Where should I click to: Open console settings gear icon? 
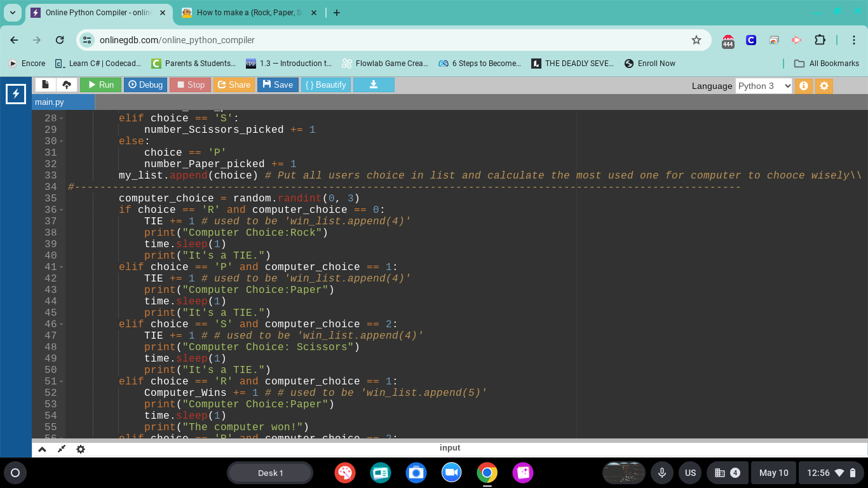pyautogui.click(x=80, y=449)
